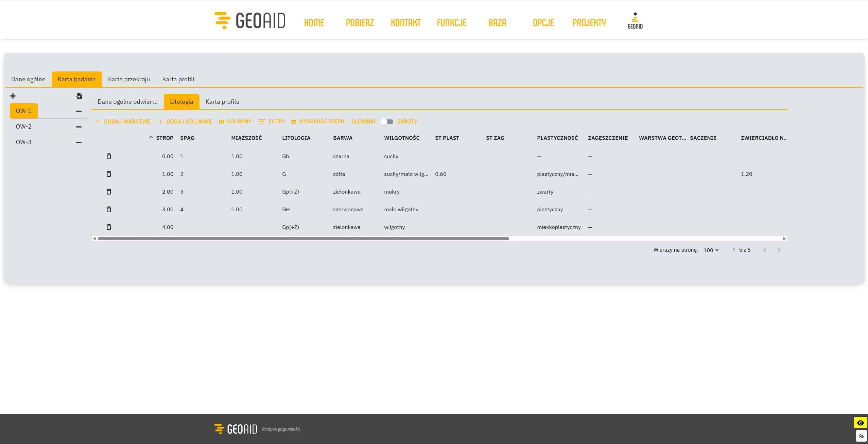Image resolution: width=868 pixels, height=444 pixels.
Task: Go to the previous table page arrow
Action: (x=764, y=250)
